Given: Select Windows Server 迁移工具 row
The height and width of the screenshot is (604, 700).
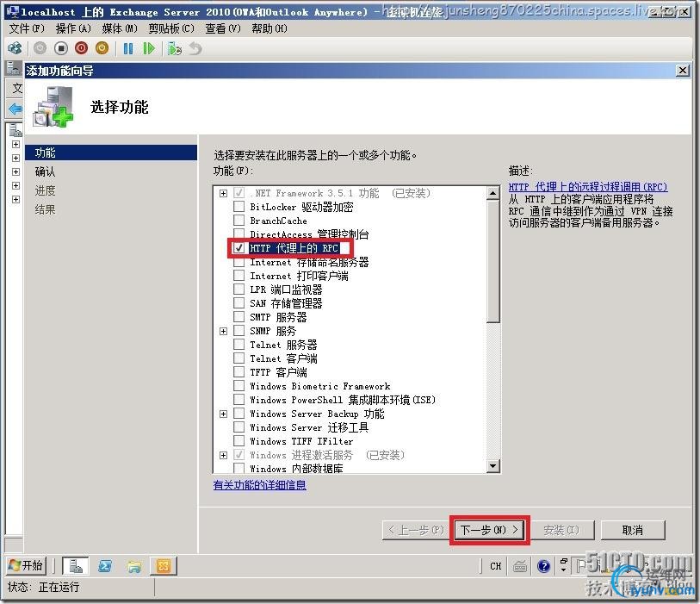Looking at the screenshot, I should 309,427.
